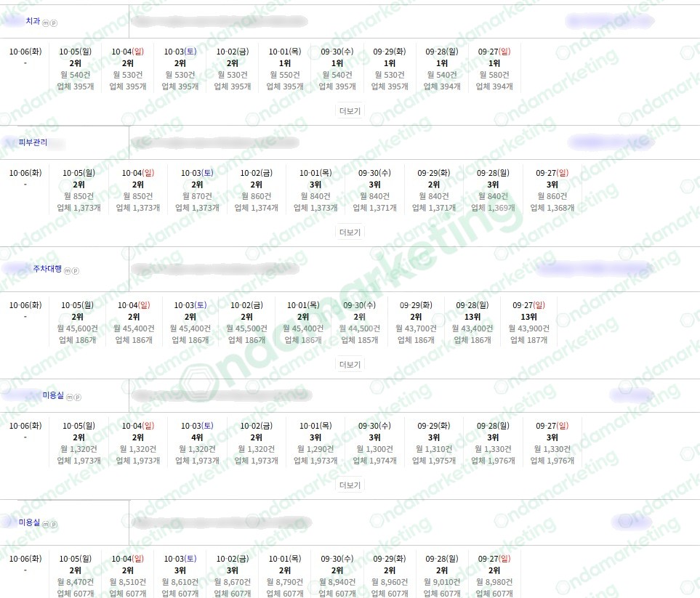Select the "월 1,310건" cell
700x598 pixels.
click(x=434, y=449)
